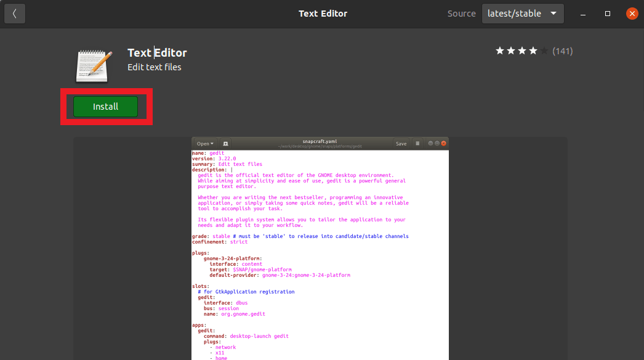Open reviews by clicking the (141) count

pos(562,51)
